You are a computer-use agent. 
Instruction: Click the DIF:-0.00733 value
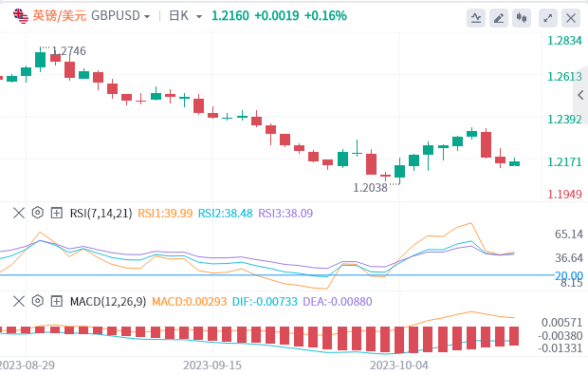tap(265, 302)
